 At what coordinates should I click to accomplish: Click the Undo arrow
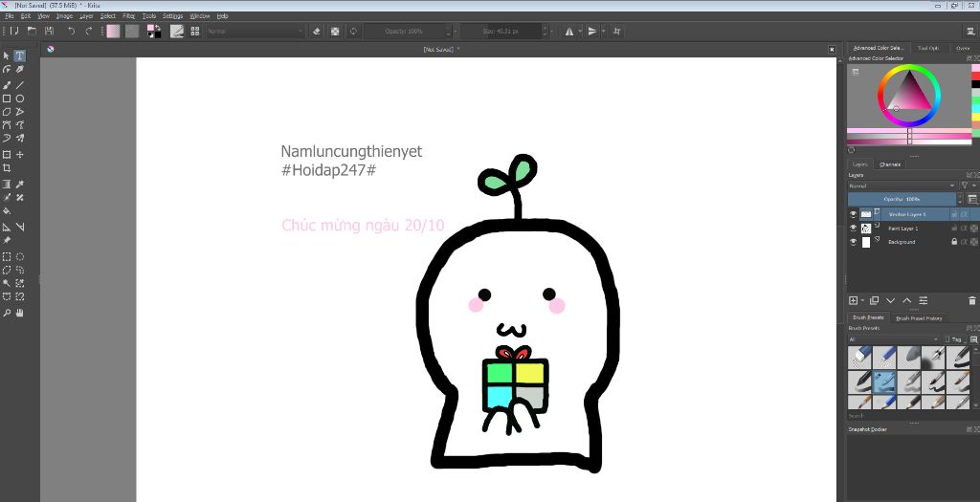tap(71, 31)
